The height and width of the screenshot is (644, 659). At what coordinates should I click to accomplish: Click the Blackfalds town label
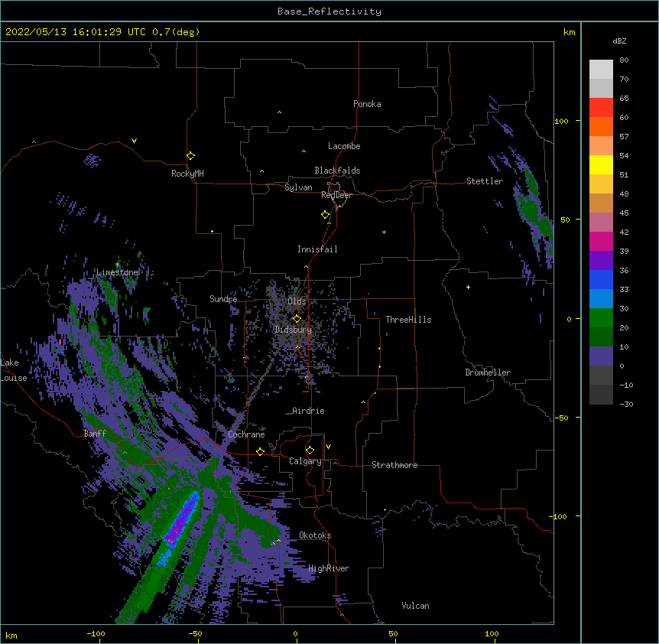coord(337,171)
